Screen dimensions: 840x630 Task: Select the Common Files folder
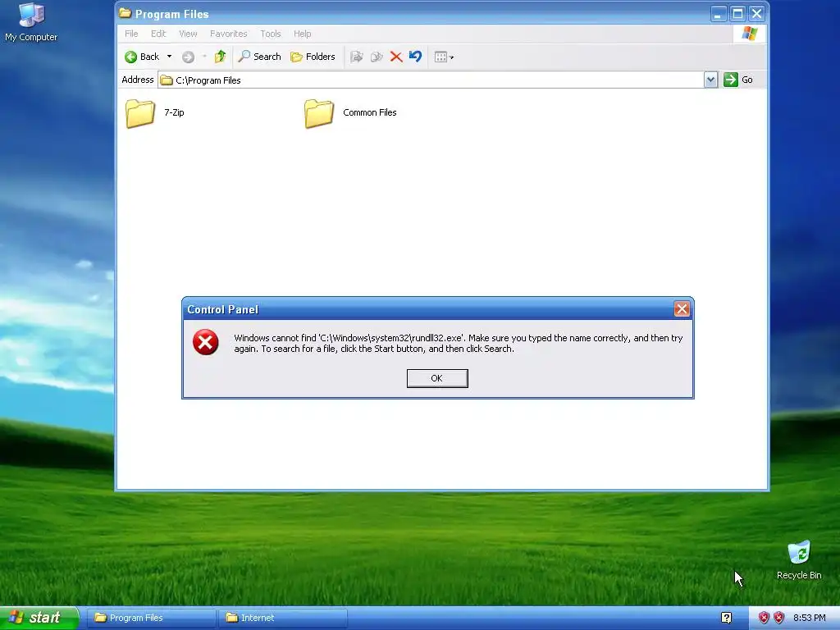click(351, 113)
